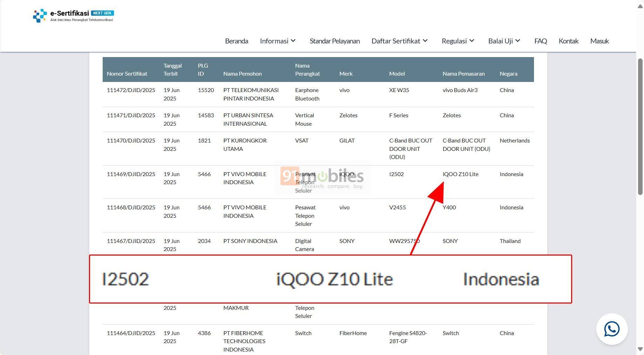The width and height of the screenshot is (644, 355).
Task: Select certificate 111471/DJID/2025
Action: tap(131, 115)
